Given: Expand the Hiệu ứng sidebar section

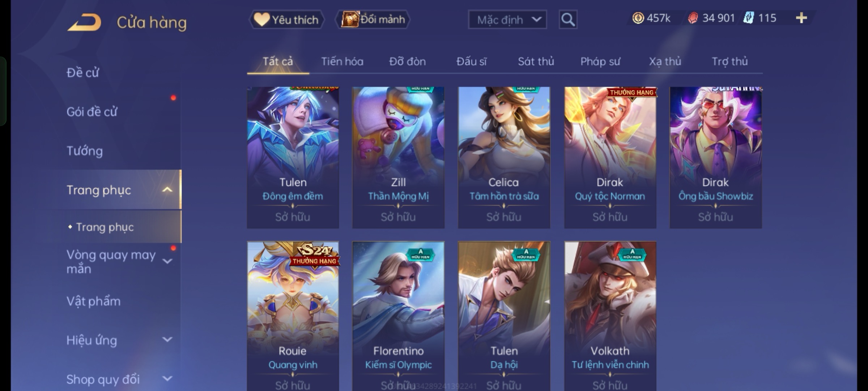Looking at the screenshot, I should [167, 340].
